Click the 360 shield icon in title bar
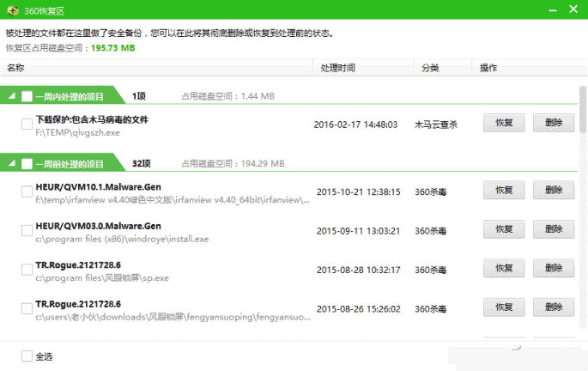588x371 pixels. [11, 10]
